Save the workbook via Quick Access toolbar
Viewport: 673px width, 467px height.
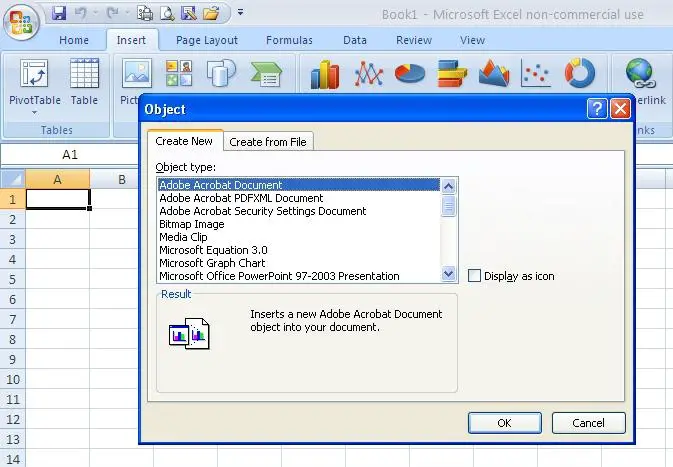pos(59,13)
